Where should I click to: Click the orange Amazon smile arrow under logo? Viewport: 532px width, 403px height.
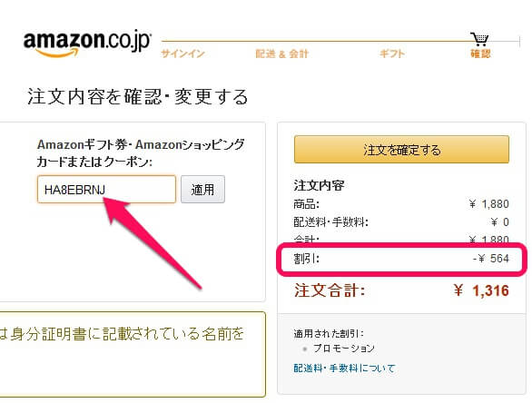(57, 53)
